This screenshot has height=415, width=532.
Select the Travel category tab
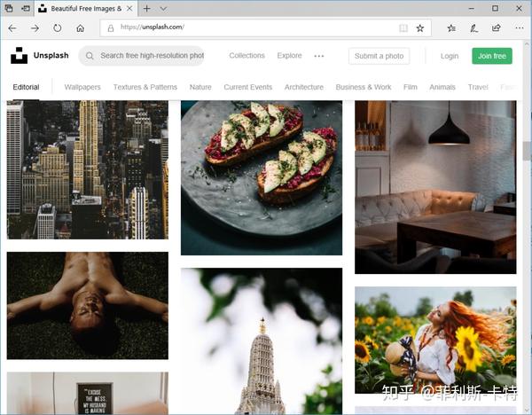[x=478, y=87]
